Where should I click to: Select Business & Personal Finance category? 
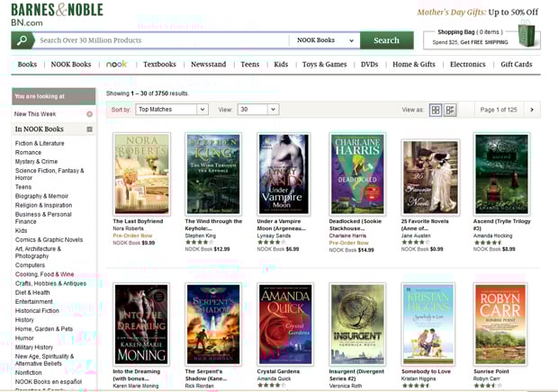coord(43,218)
